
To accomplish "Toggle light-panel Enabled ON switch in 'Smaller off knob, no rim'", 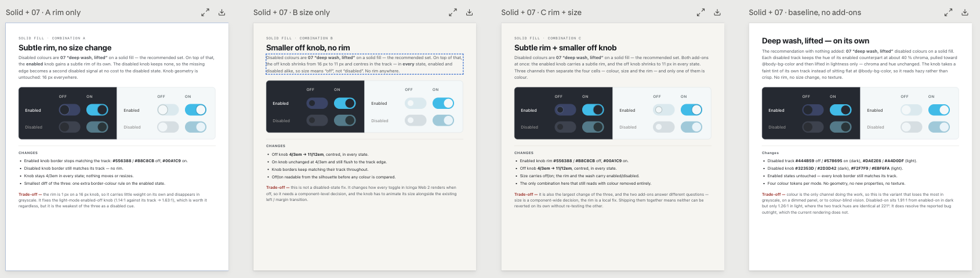I will (443, 103).
